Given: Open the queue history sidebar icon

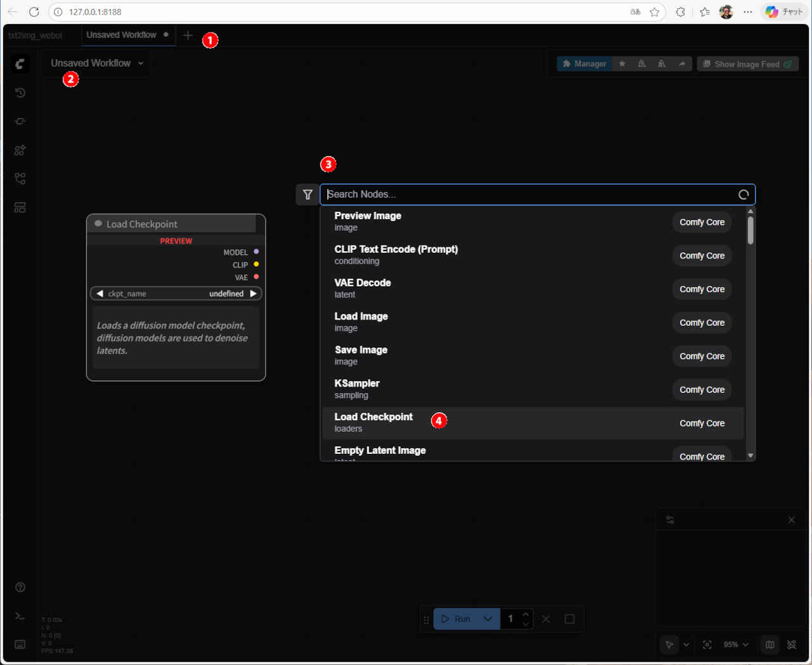Looking at the screenshot, I should [x=20, y=93].
